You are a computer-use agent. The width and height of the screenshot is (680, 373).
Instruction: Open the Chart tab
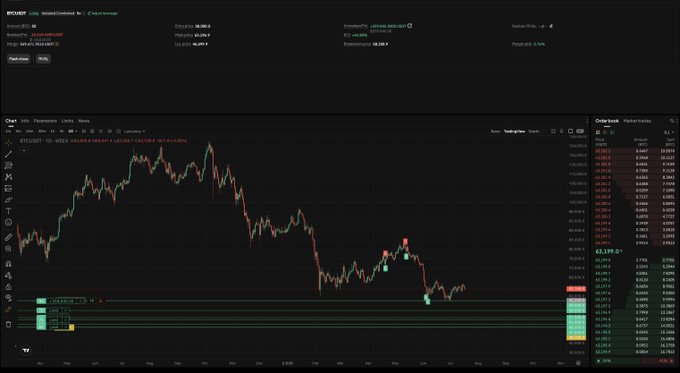[x=11, y=121]
